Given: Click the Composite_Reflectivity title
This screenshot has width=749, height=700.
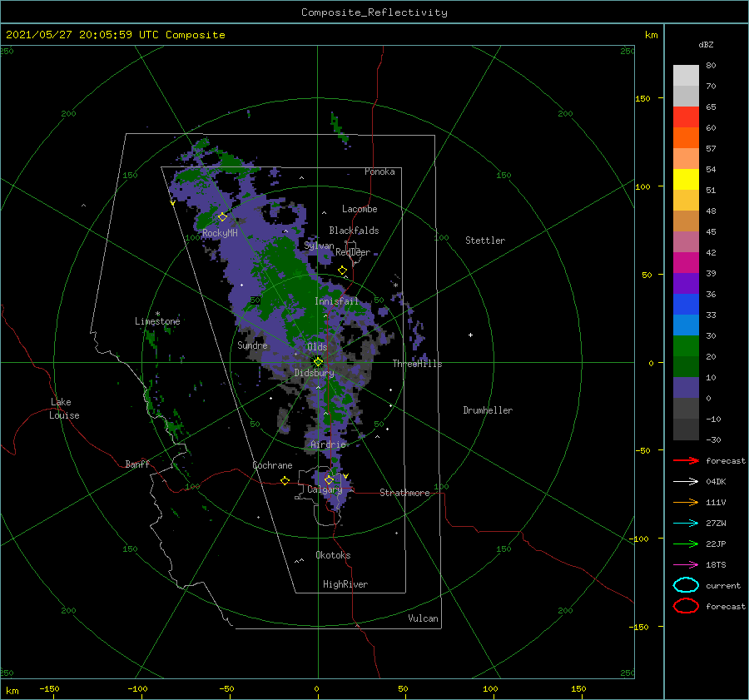Looking at the screenshot, I should 374,12.
